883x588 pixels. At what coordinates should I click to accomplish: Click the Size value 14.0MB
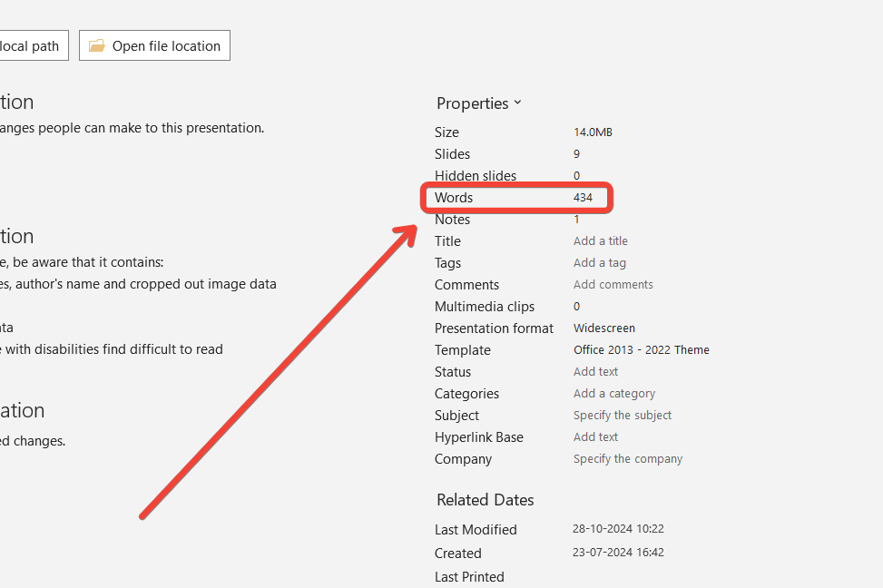point(593,132)
